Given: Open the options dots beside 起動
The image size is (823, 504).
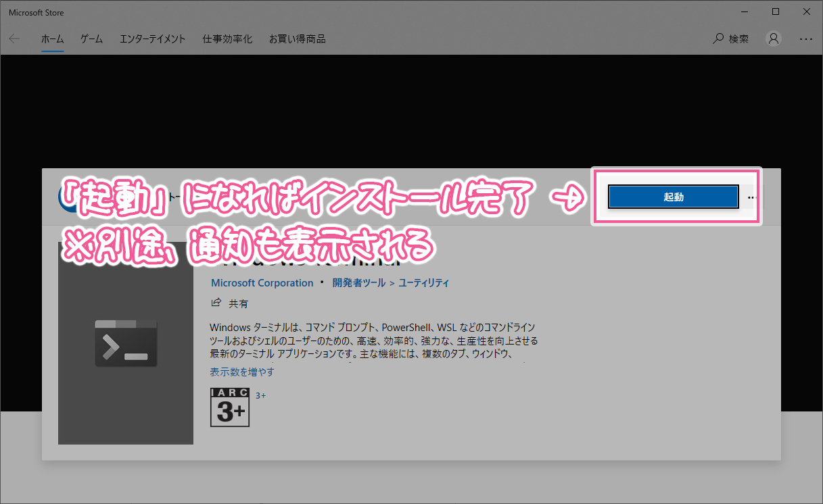Looking at the screenshot, I should point(751,197).
